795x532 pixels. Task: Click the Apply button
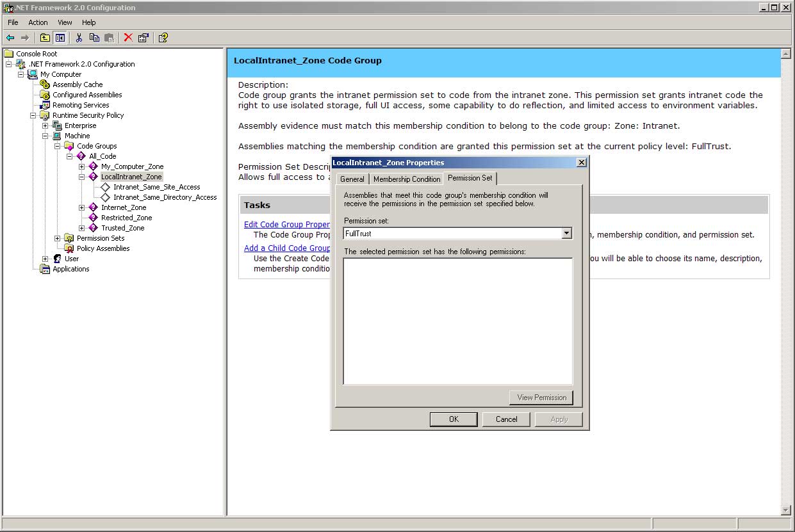click(559, 419)
